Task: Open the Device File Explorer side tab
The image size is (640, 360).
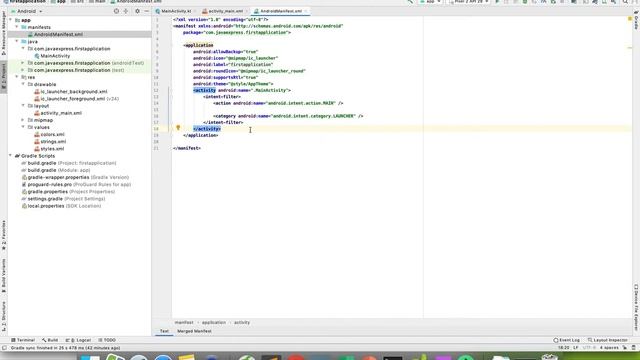Action: pos(636,307)
